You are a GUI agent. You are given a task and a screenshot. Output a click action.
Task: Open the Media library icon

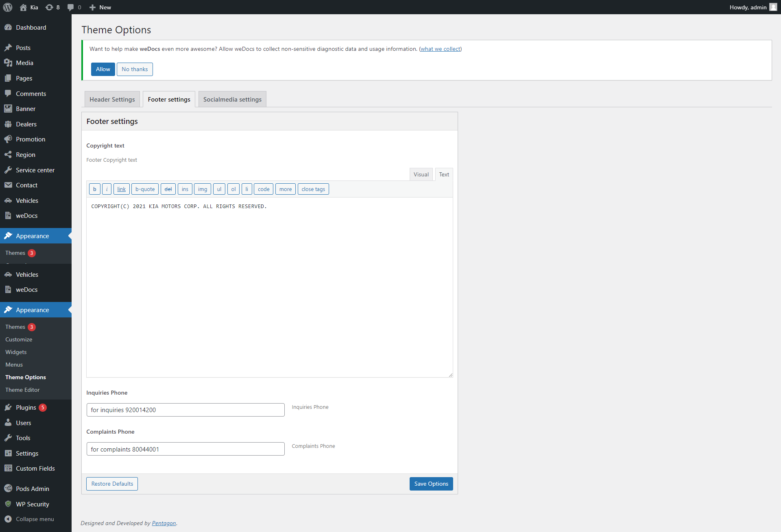8,63
